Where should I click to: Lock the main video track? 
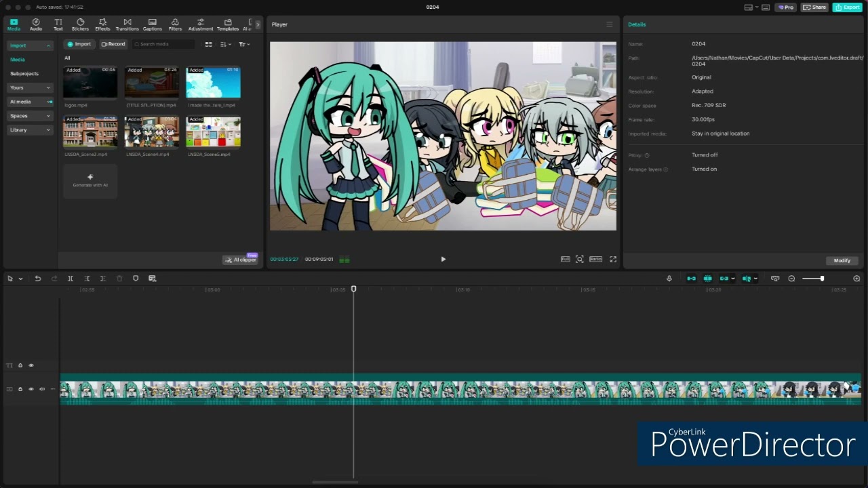[x=20, y=389]
